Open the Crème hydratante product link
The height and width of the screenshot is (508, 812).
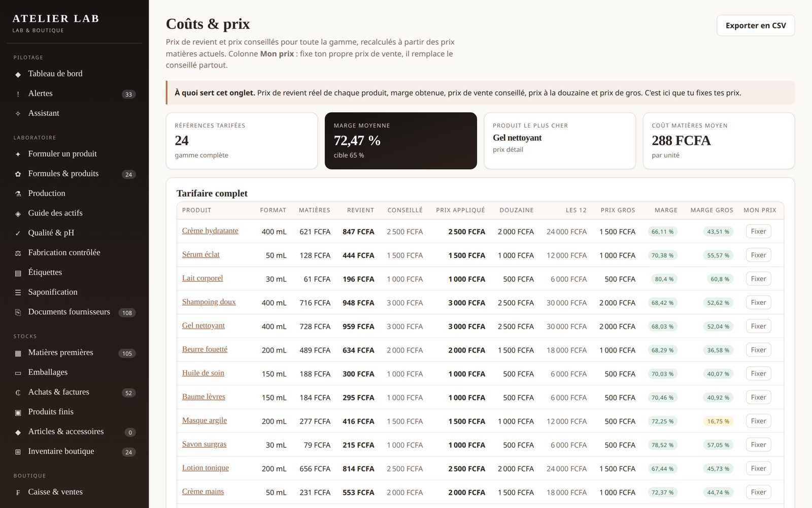[210, 231]
